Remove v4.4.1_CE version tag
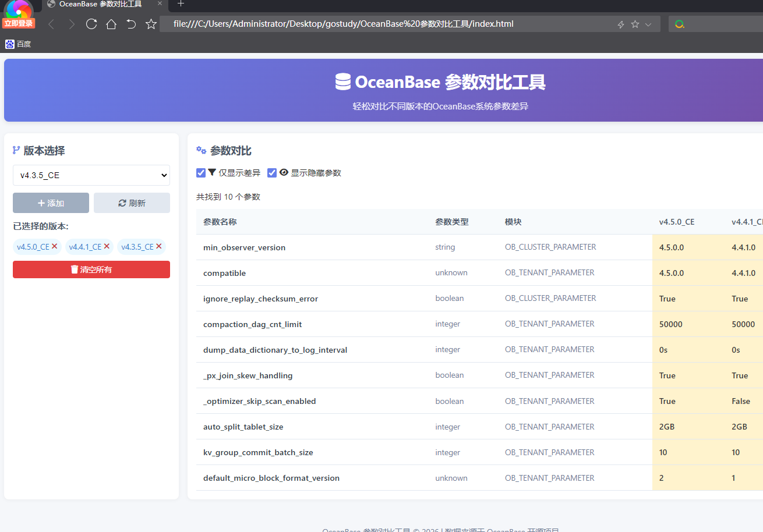 (x=107, y=246)
